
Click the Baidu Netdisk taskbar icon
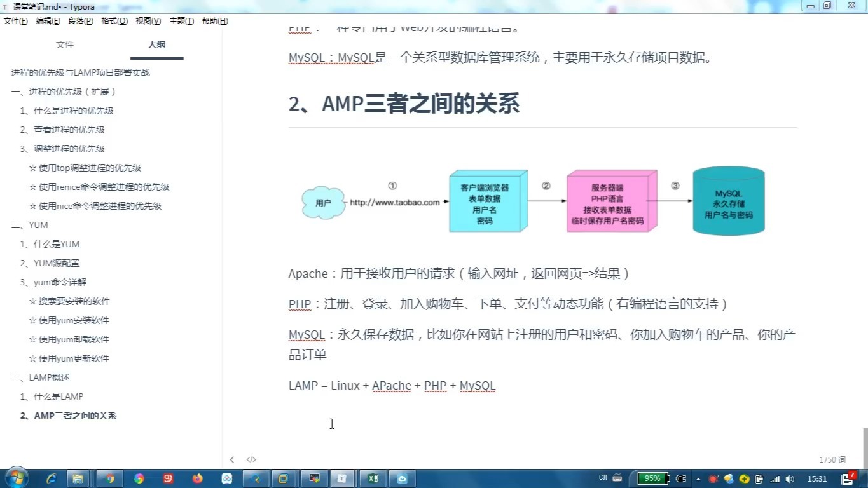pos(227,478)
